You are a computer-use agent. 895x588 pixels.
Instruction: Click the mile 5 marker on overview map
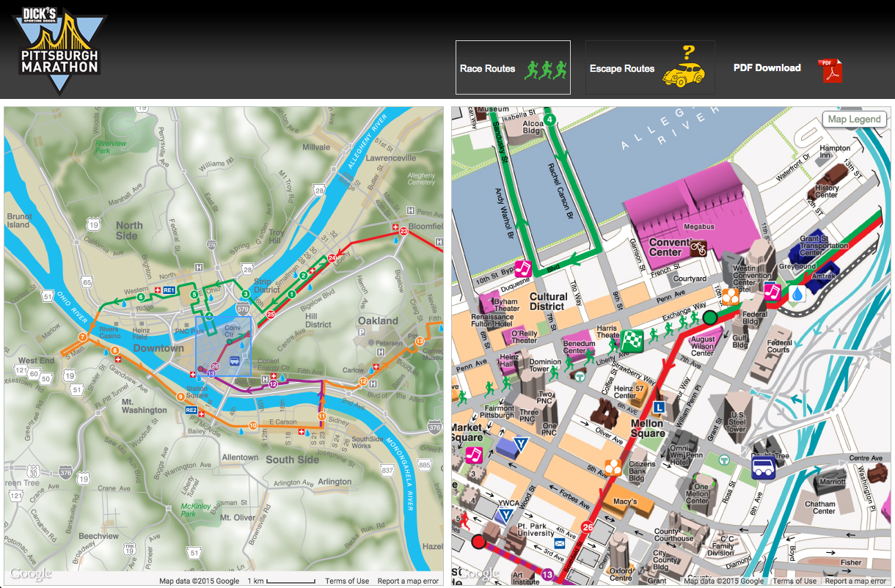[194, 295]
